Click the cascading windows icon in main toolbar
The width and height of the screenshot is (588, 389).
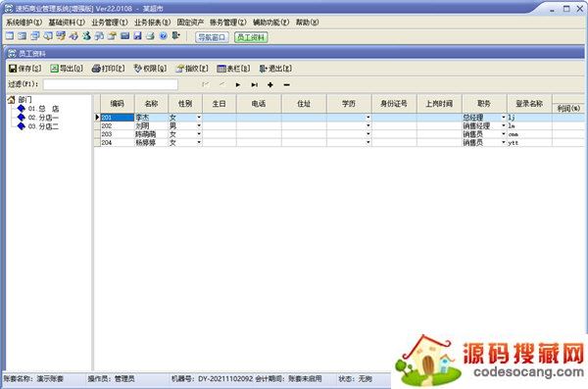click(35, 36)
